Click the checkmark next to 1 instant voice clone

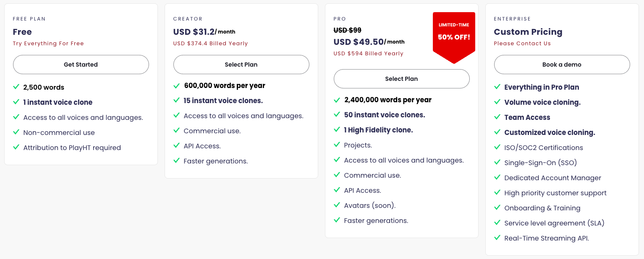click(16, 102)
